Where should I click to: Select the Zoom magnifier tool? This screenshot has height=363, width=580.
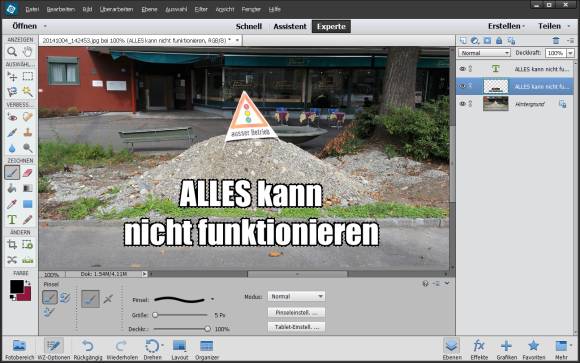click(x=12, y=52)
